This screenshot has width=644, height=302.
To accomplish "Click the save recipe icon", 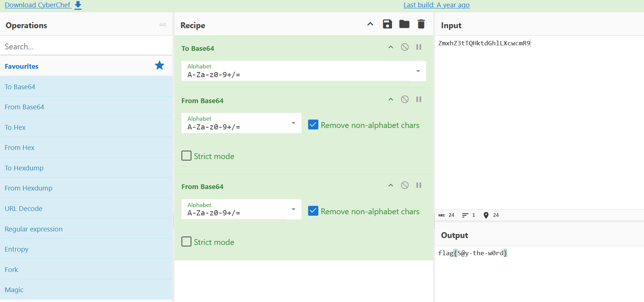I will tap(387, 24).
